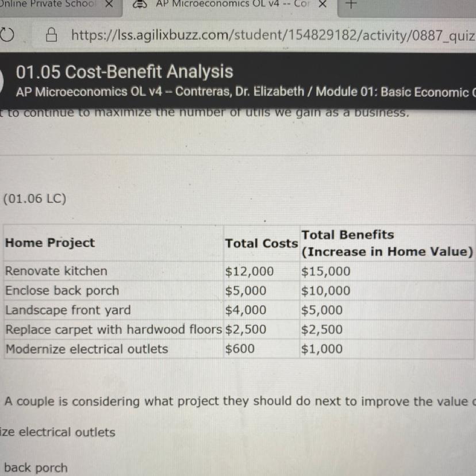Select the electrical outlets answer option

(x=57, y=432)
